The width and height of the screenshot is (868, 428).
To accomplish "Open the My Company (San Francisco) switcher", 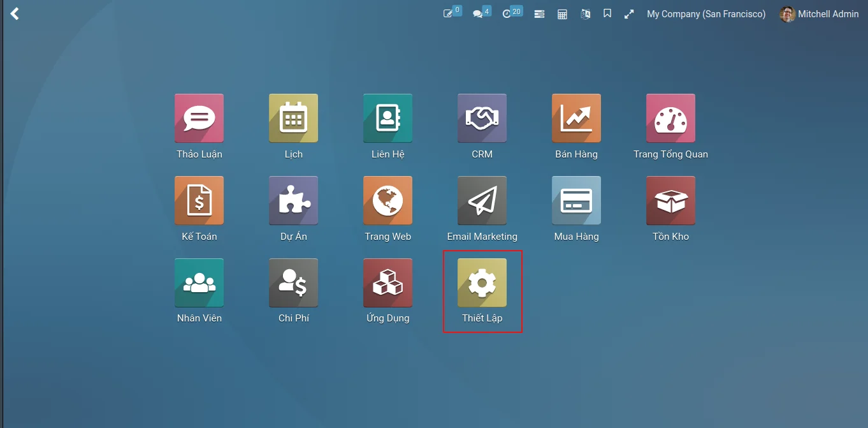I will click(706, 14).
